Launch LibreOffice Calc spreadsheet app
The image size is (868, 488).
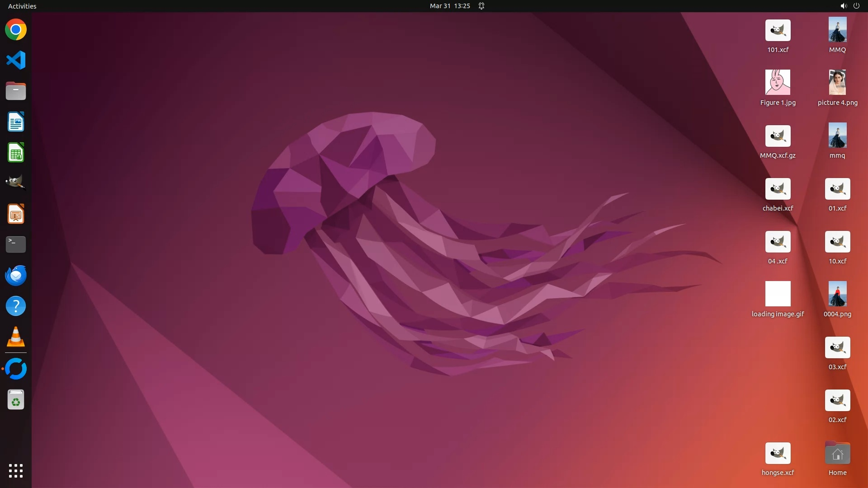(16, 153)
